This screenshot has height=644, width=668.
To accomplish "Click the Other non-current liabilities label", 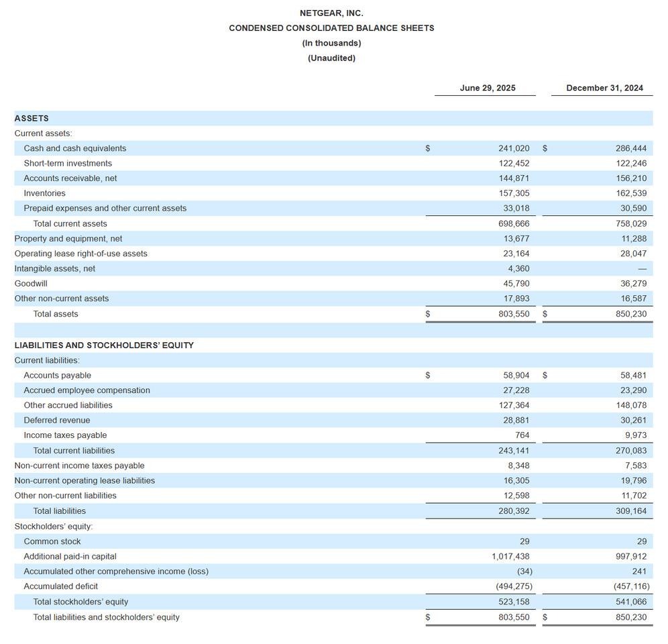I will pyautogui.click(x=65, y=496).
